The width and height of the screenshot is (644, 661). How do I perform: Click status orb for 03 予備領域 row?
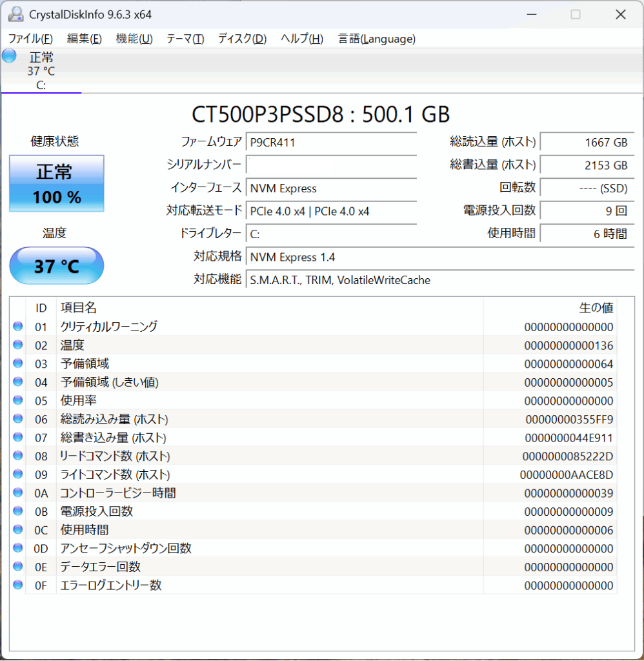17,363
